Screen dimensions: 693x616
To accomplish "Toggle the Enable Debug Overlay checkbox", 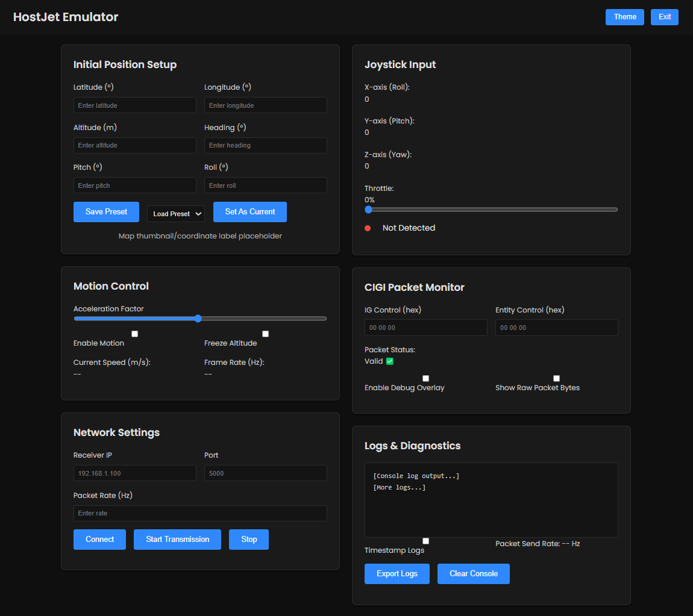I will (x=426, y=378).
